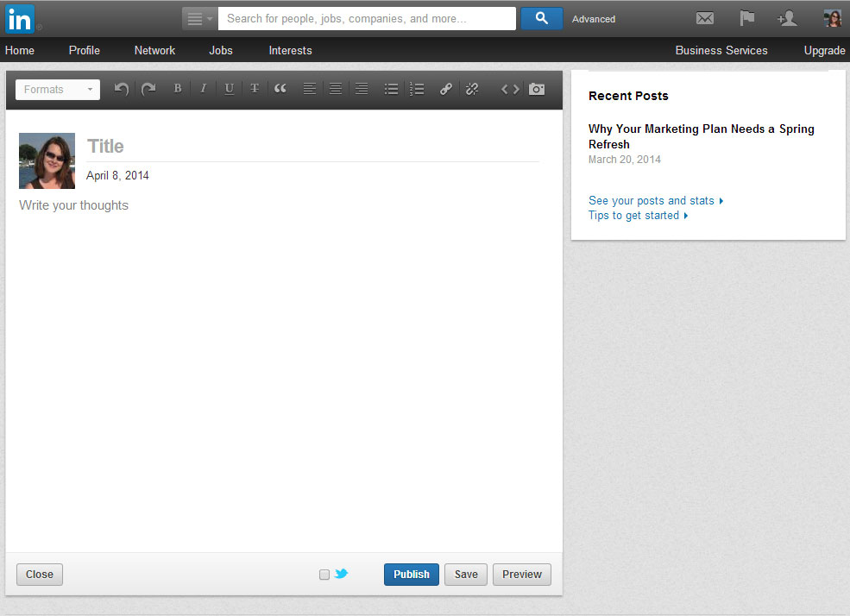Toggle bold formatting in editor toolbar
This screenshot has height=616, width=850.
pos(177,89)
